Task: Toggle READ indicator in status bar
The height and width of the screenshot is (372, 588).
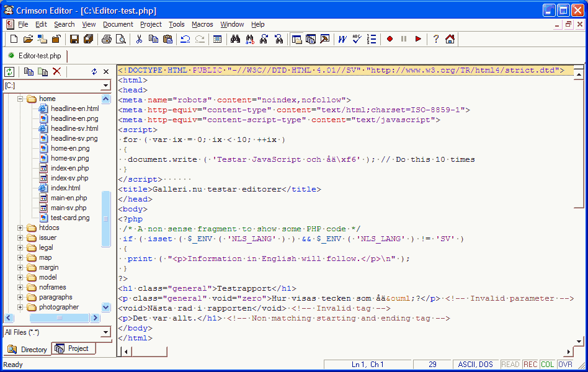Action: 510,365
